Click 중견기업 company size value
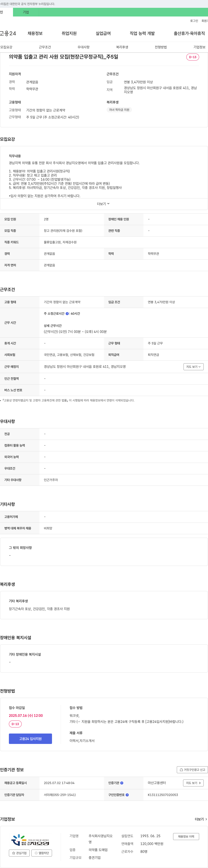 tap(95, 858)
